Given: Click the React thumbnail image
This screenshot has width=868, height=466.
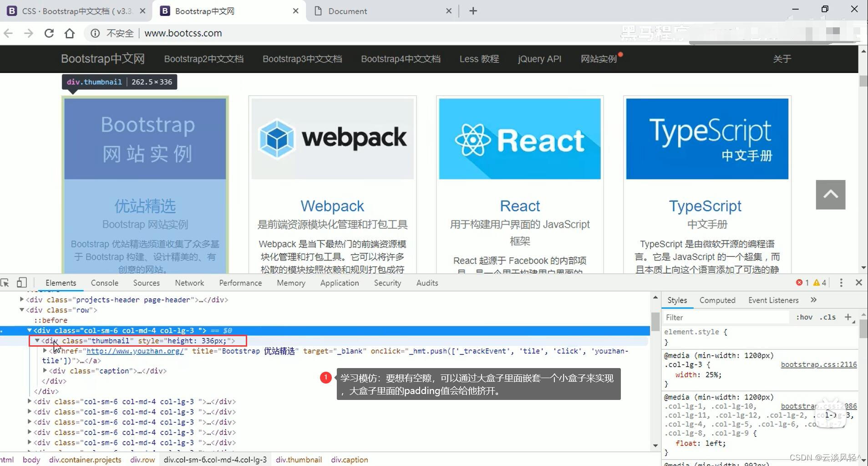Looking at the screenshot, I should tap(520, 139).
